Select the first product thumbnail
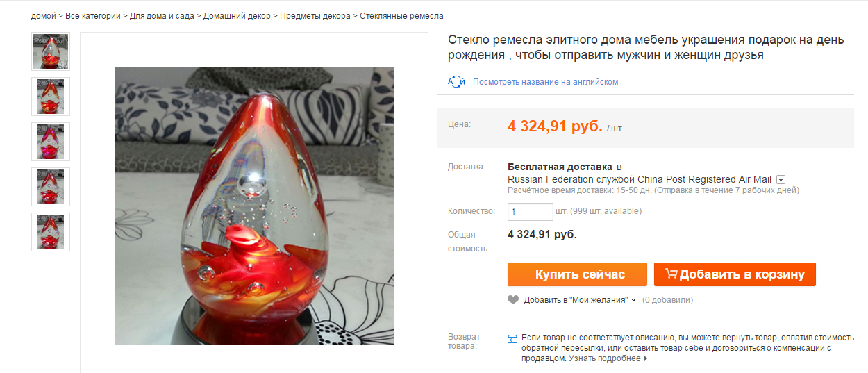Screen dimensions: 868x373 point(51,51)
